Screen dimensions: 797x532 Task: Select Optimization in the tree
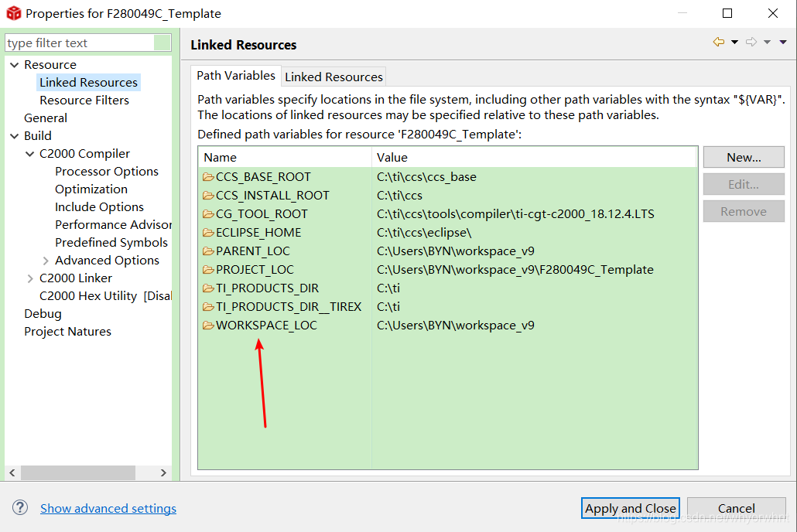pos(91,189)
